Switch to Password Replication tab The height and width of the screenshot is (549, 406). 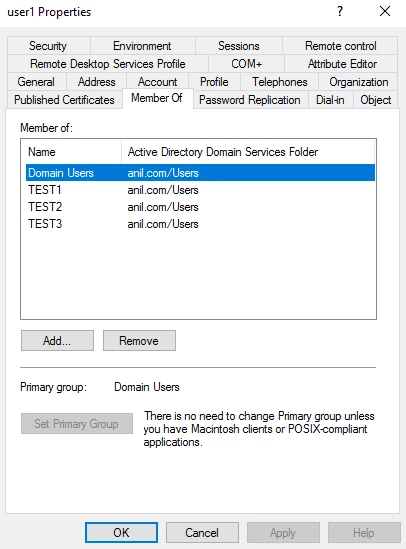(250, 100)
